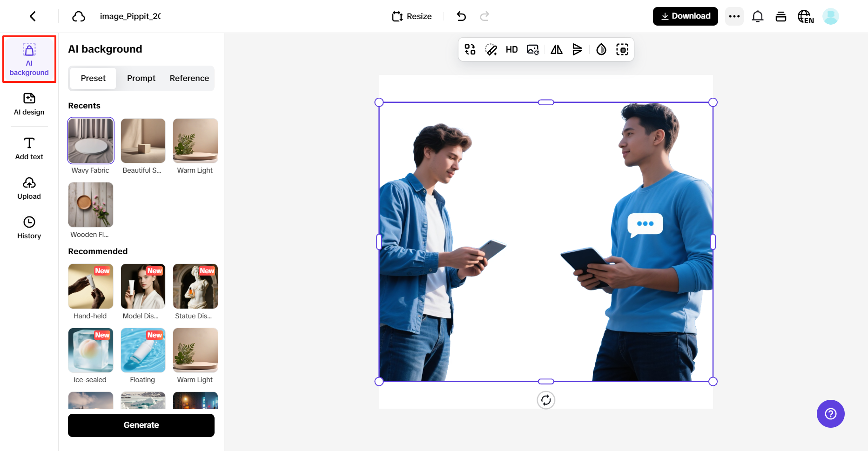868x451 pixels.
Task: Switch to the Reference tab
Action: click(x=189, y=78)
